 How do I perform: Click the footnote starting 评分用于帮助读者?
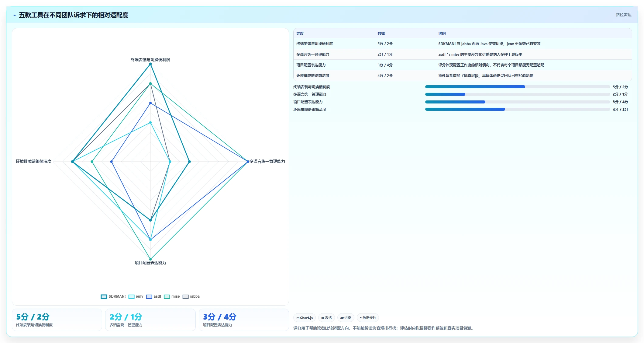[384, 328]
